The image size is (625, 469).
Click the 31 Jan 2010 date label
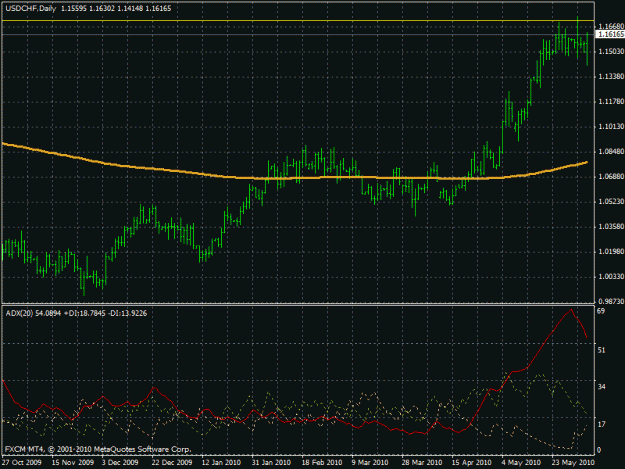tap(271, 462)
